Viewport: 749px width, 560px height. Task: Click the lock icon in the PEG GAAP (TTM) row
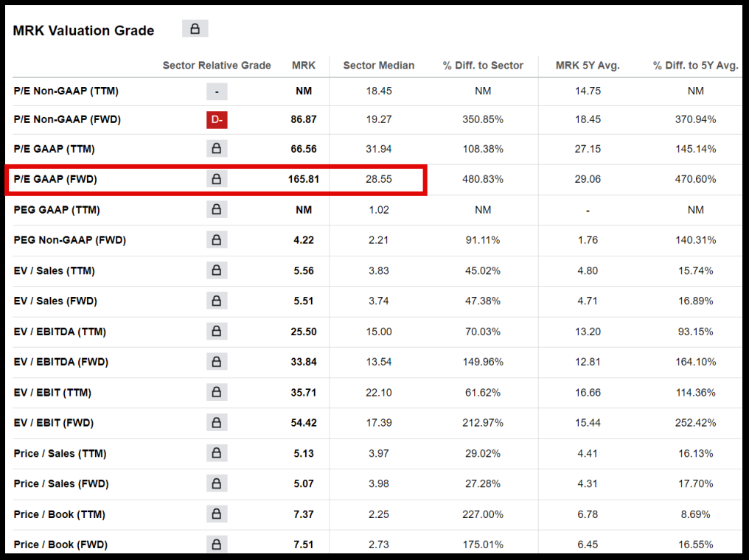coord(217,209)
